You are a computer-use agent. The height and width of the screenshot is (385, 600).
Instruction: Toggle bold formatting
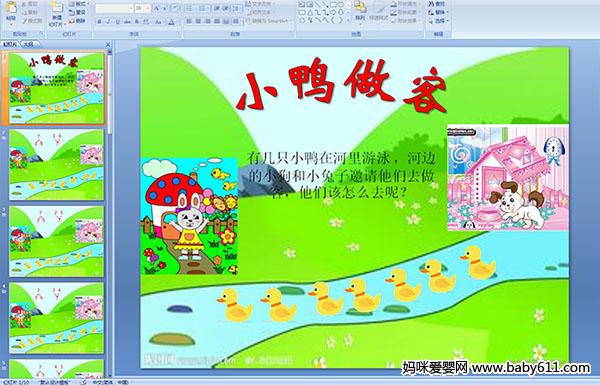tap(100, 22)
